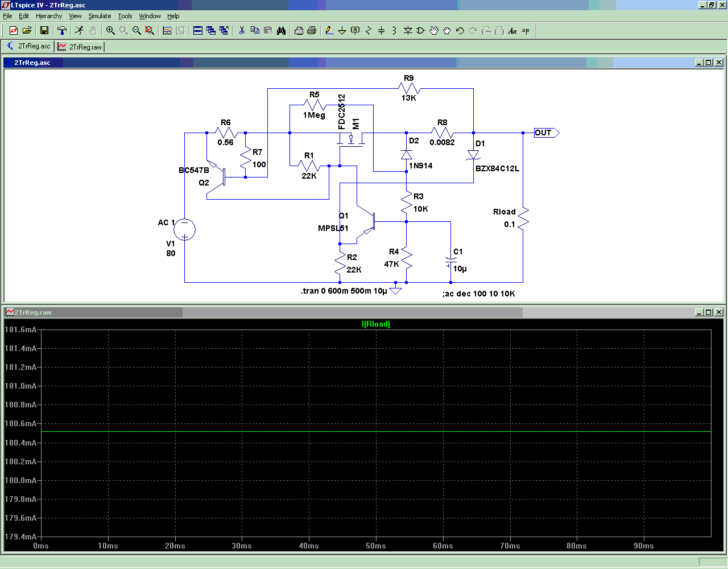This screenshot has width=728, height=569.
Task: Click the Print Setup icon
Action: coord(299,30)
